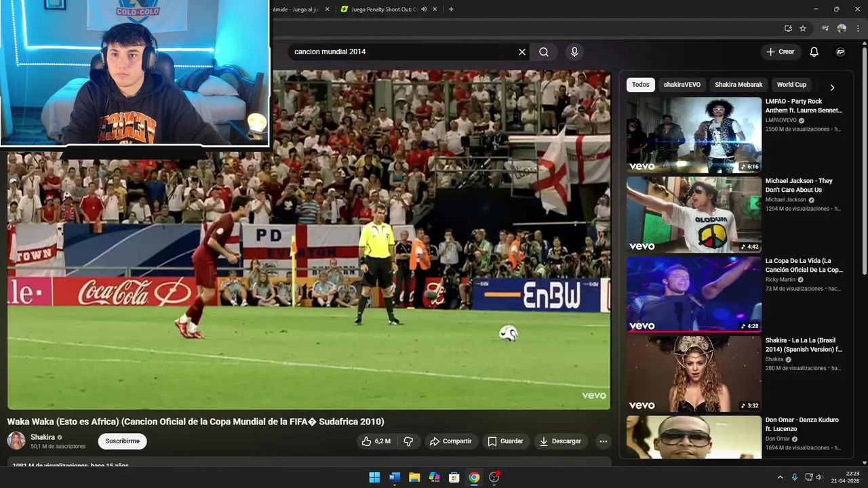Open the Chrome profile avatar

pos(842,28)
